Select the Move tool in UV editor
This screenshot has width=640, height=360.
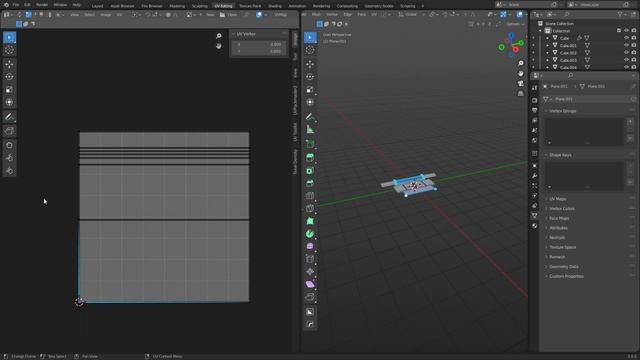pyautogui.click(x=9, y=64)
